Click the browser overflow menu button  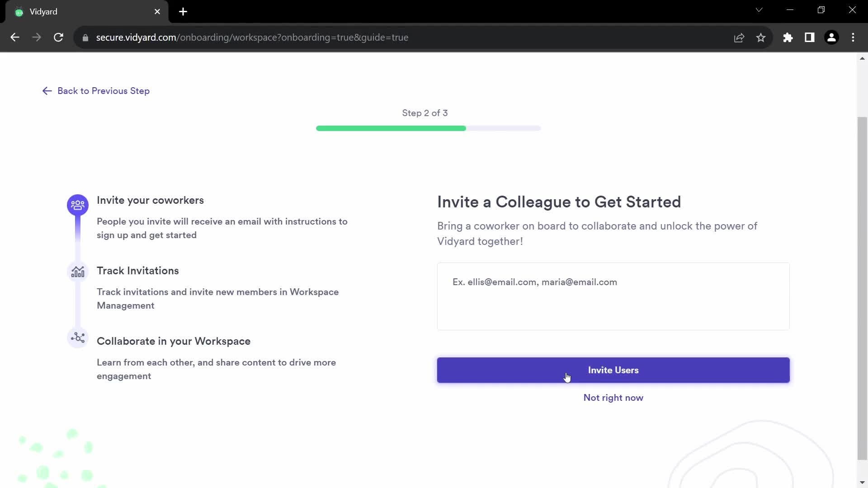pyautogui.click(x=853, y=38)
